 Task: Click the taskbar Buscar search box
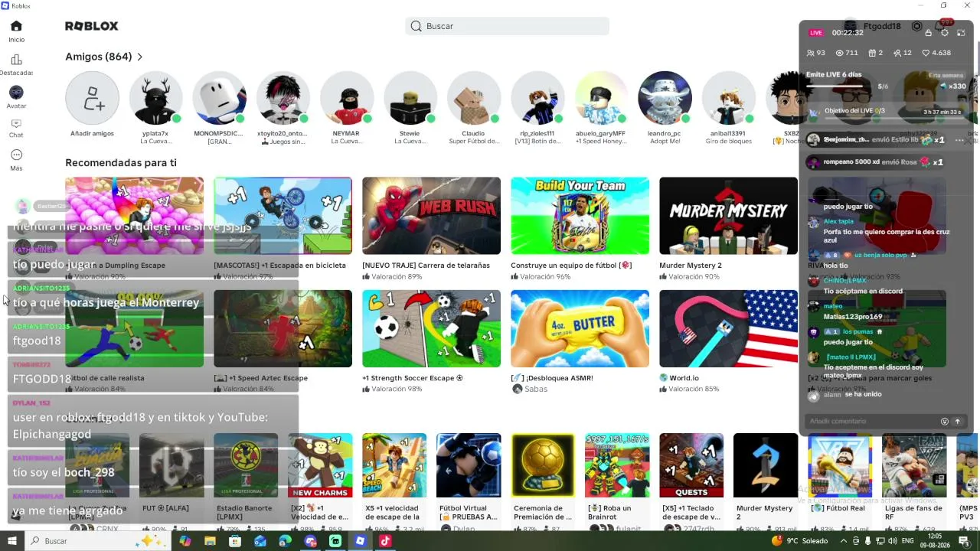(x=99, y=541)
